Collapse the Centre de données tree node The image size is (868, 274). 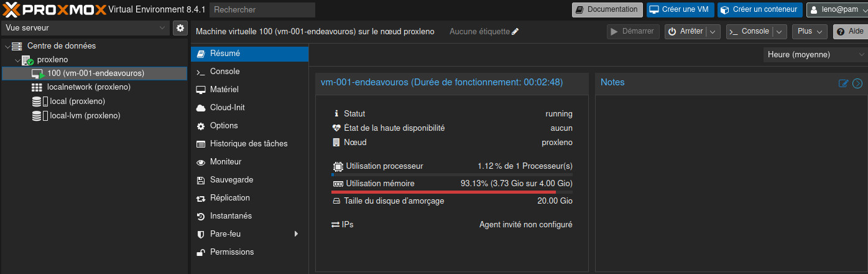coord(7,46)
